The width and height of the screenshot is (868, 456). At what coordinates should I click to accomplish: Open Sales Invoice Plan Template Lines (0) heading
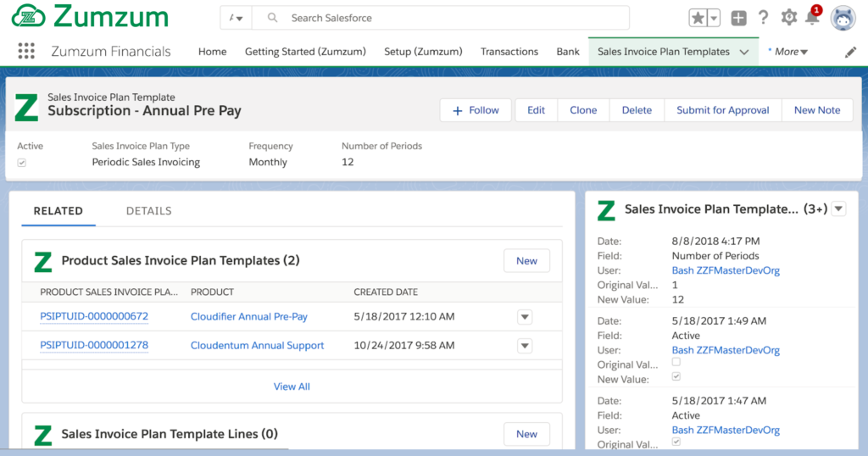(x=170, y=434)
